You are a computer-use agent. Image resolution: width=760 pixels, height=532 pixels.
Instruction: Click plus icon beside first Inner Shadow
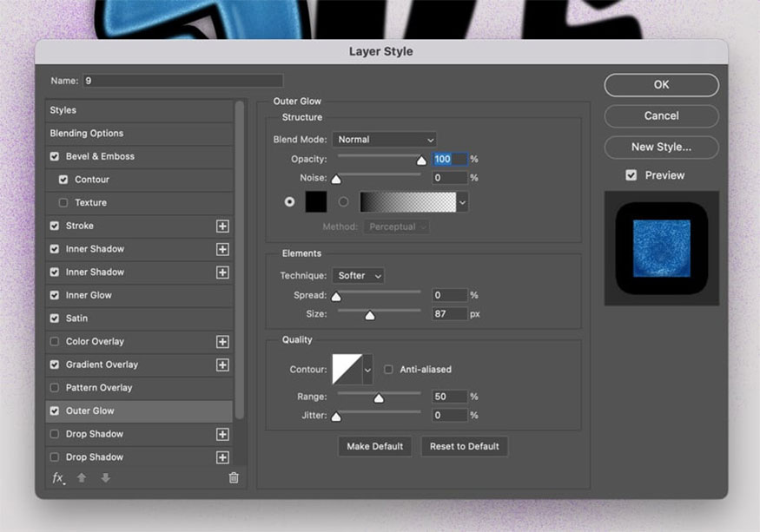222,249
